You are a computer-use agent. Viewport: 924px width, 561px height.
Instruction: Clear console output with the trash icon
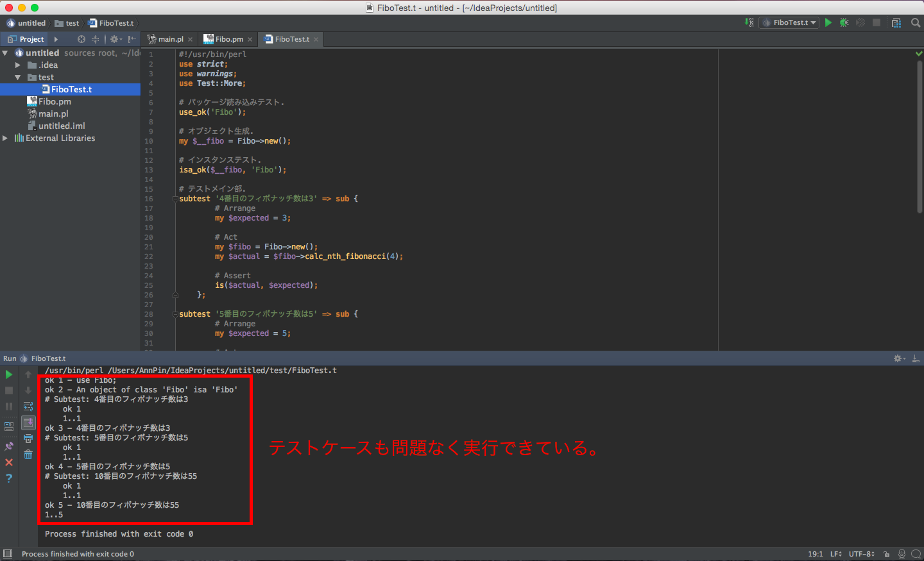pyautogui.click(x=28, y=455)
